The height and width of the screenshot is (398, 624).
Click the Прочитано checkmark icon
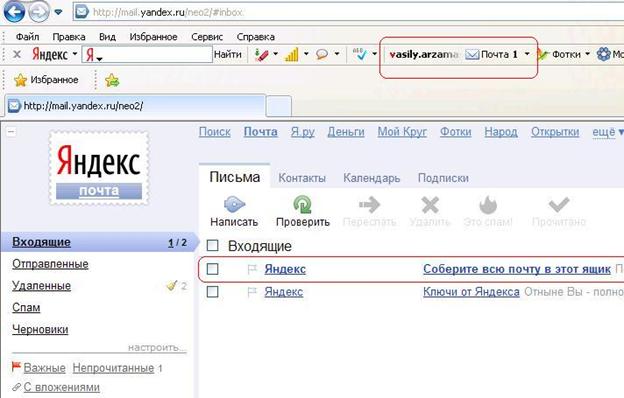(559, 205)
